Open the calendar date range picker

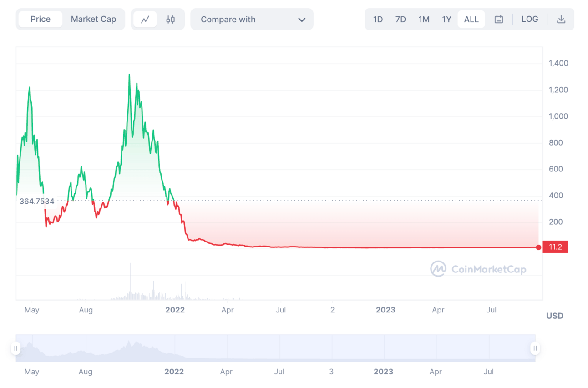[x=499, y=20]
